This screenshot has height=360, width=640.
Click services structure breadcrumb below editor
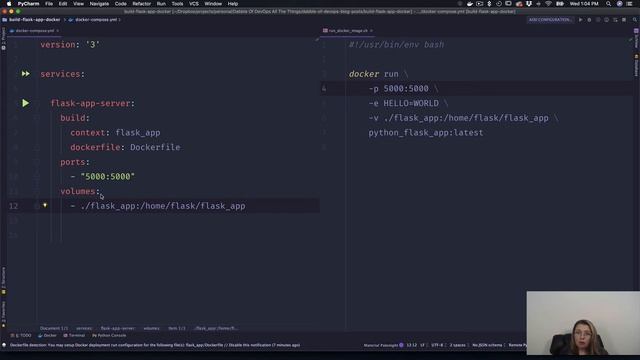coord(84,328)
